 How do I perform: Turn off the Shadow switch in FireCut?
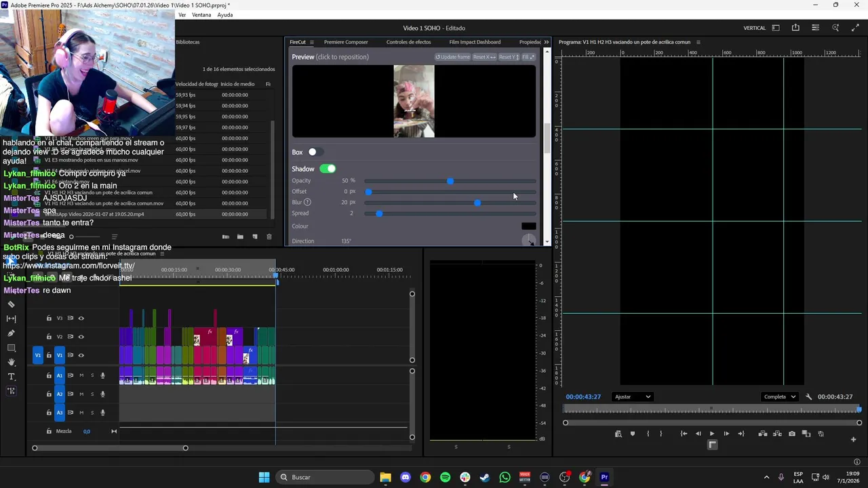328,169
